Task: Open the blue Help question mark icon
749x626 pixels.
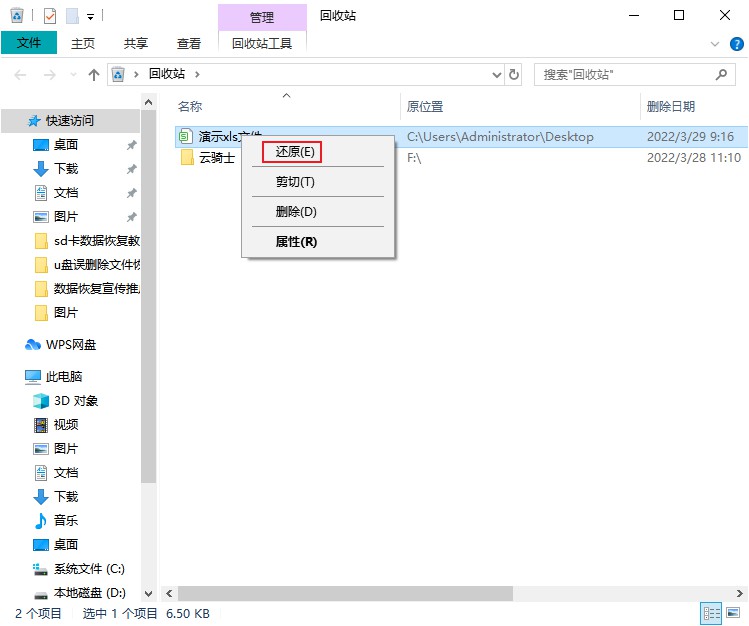Action: (x=737, y=44)
